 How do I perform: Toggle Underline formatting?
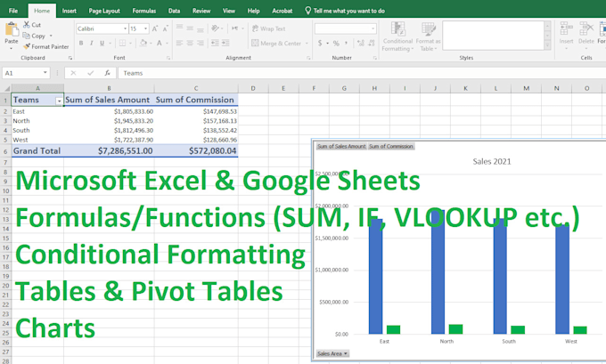(x=102, y=43)
